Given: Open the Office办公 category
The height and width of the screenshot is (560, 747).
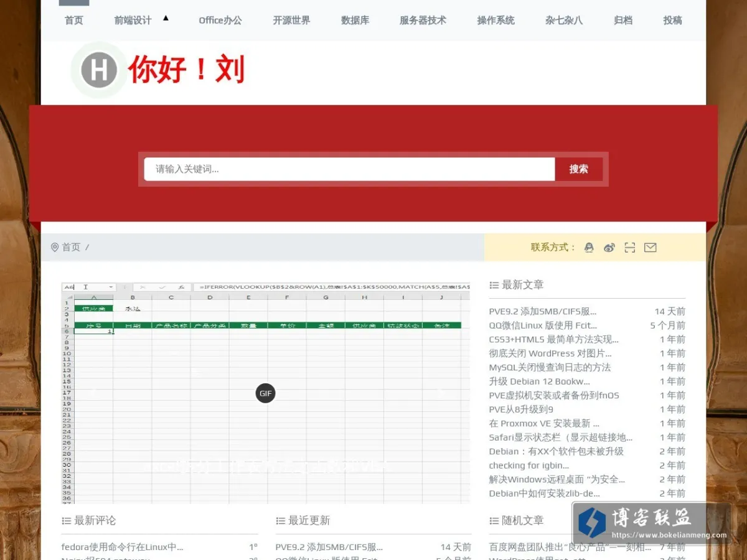Looking at the screenshot, I should pyautogui.click(x=220, y=21).
